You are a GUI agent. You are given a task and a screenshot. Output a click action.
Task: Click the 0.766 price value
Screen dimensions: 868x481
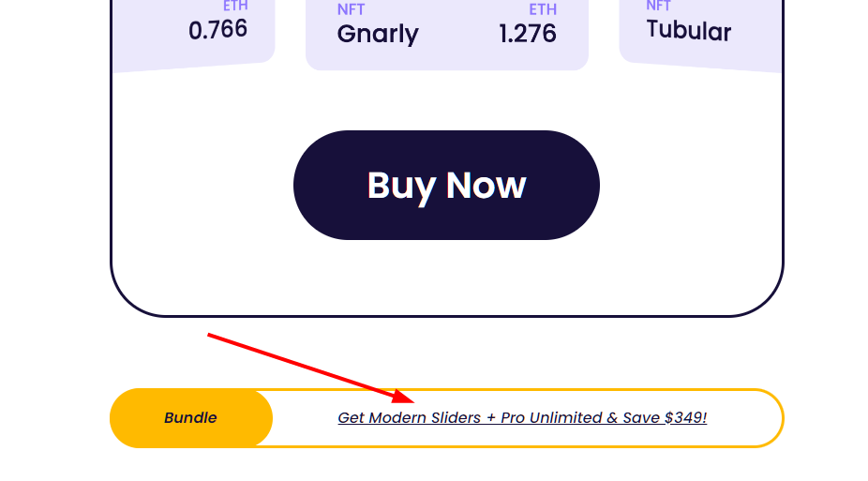click(218, 29)
